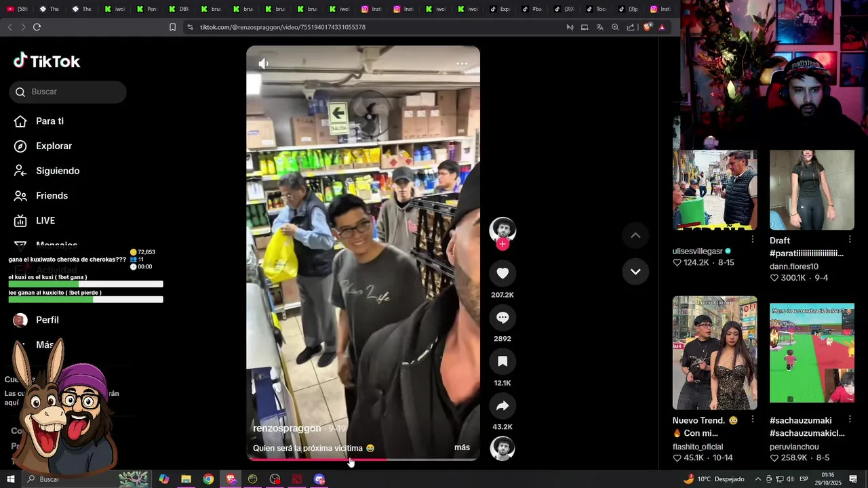The width and height of the screenshot is (868, 488).
Task: Open Google Chrome from taskbar
Action: pyautogui.click(x=208, y=479)
